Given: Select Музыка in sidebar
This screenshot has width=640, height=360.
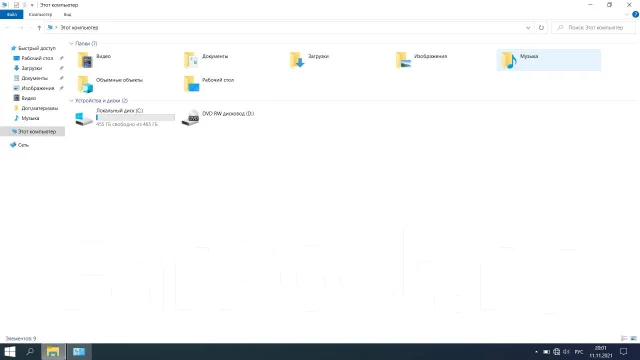Looking at the screenshot, I should tap(30, 118).
